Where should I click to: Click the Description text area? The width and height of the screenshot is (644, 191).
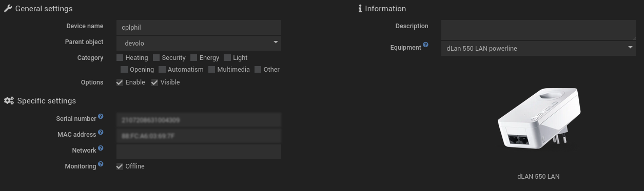[538, 30]
